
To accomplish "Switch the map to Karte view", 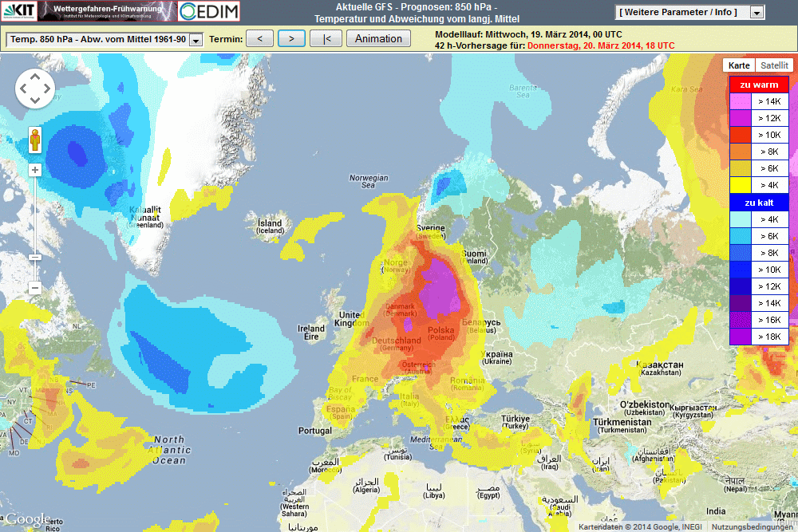I will [x=738, y=65].
